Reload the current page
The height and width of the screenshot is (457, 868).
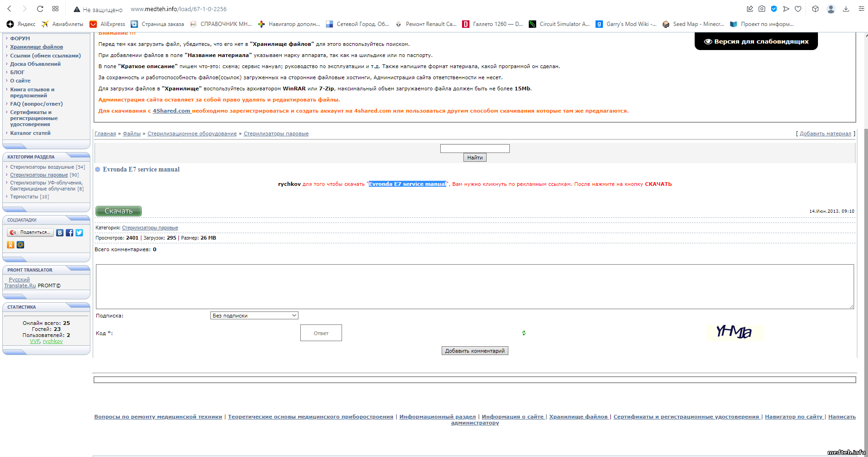point(40,9)
